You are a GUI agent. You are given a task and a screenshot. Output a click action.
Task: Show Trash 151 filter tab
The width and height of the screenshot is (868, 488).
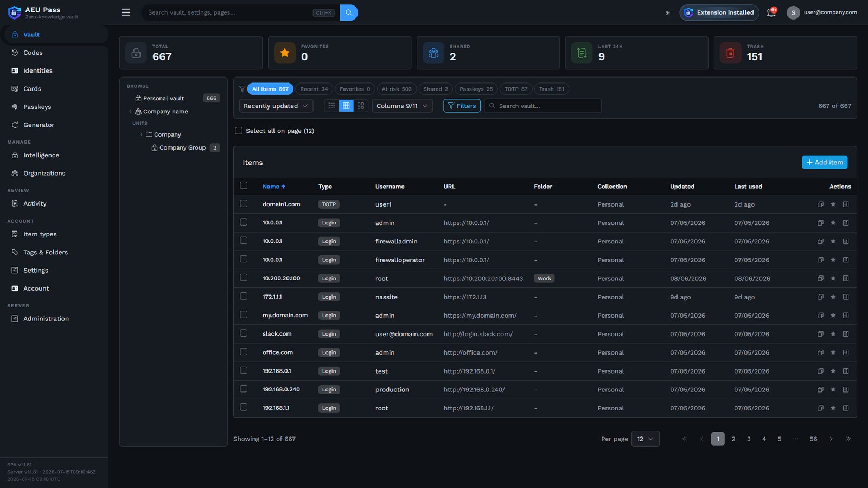pos(552,89)
